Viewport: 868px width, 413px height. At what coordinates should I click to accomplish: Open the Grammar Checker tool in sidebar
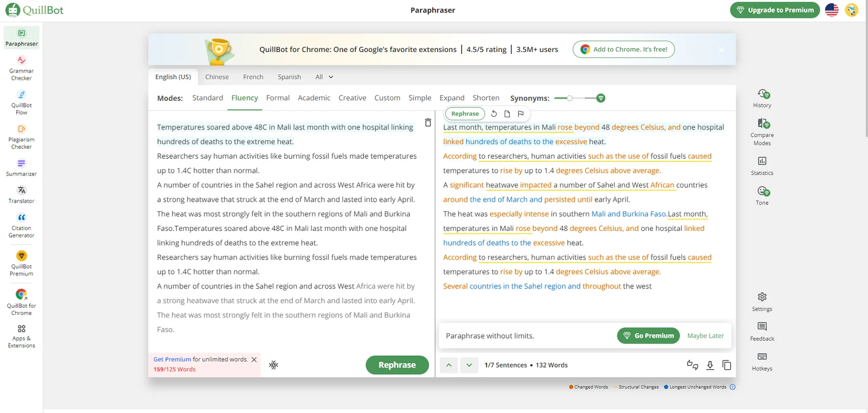click(x=21, y=68)
